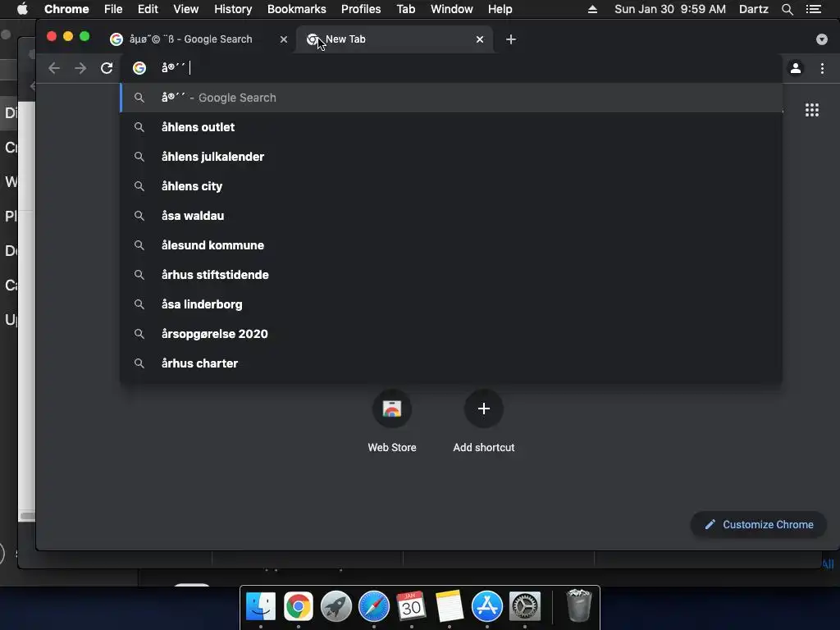Open Calendar from the Dock
Image resolution: width=840 pixels, height=630 pixels.
click(x=412, y=606)
